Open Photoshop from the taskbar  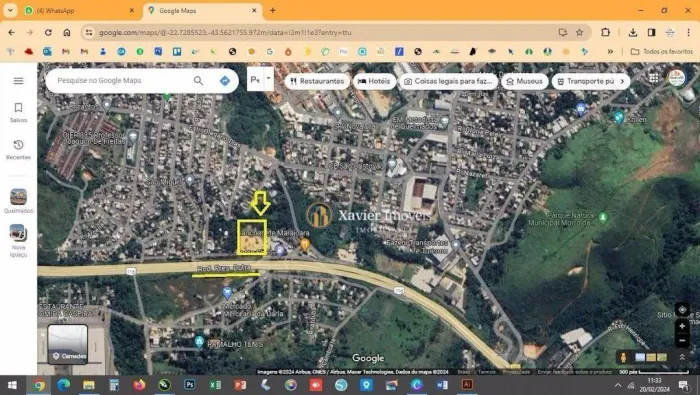tap(190, 385)
